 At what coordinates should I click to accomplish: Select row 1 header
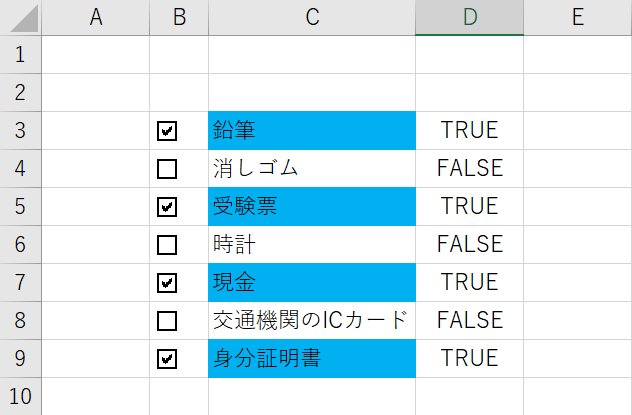20,55
